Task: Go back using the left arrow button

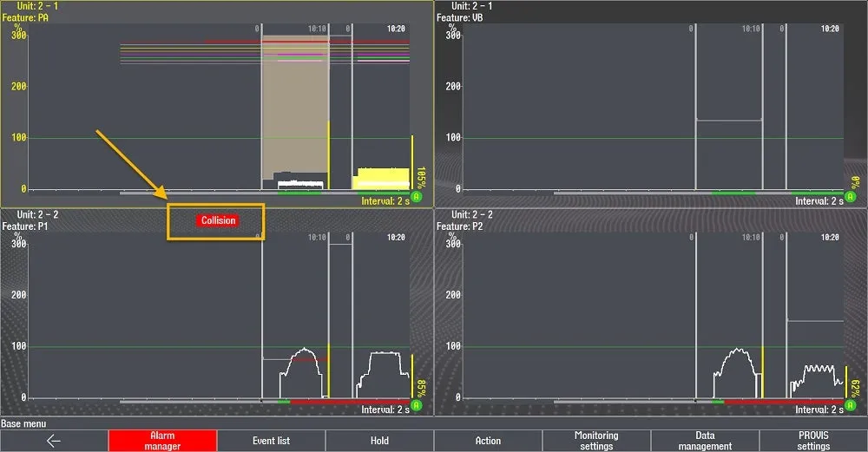Action: (x=54, y=441)
